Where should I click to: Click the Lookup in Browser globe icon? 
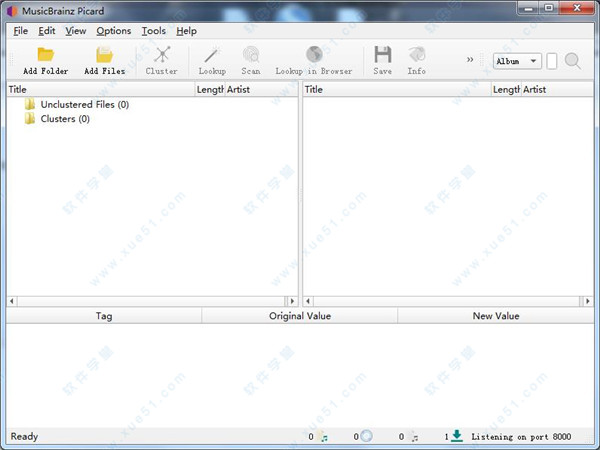click(314, 54)
